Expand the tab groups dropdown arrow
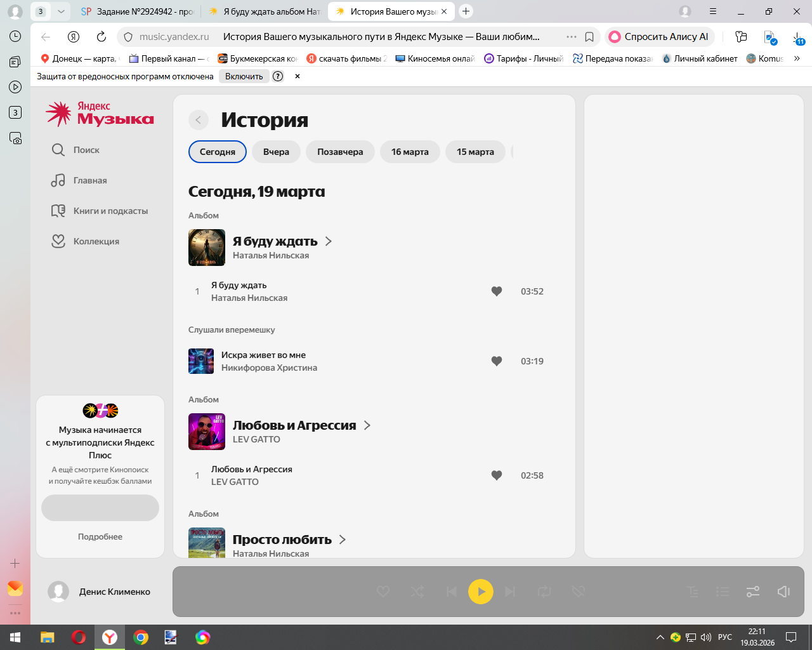Viewport: 812px width, 650px height. [x=61, y=11]
